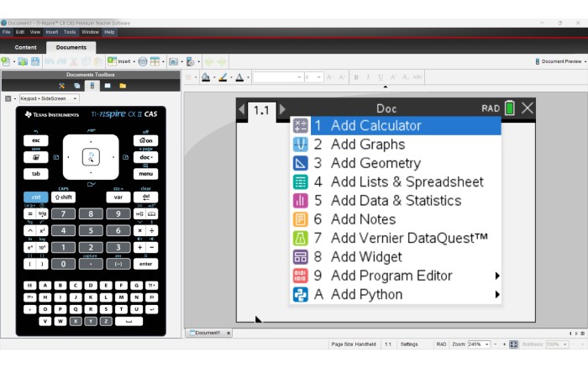
Task: Expand the Add Program Editor submenu arrow
Action: 497,276
